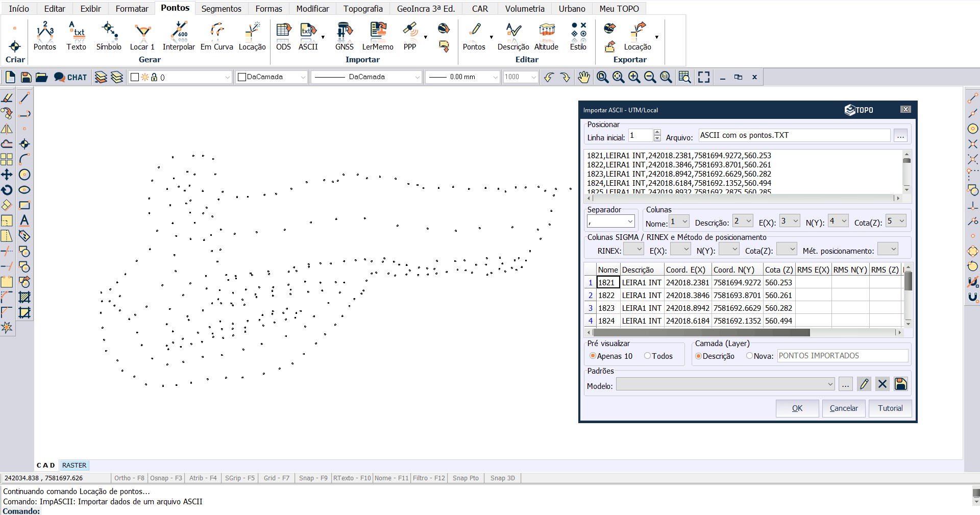This screenshot has width=980, height=515.
Task: Open the Modelo dropdown
Action: [x=725, y=384]
